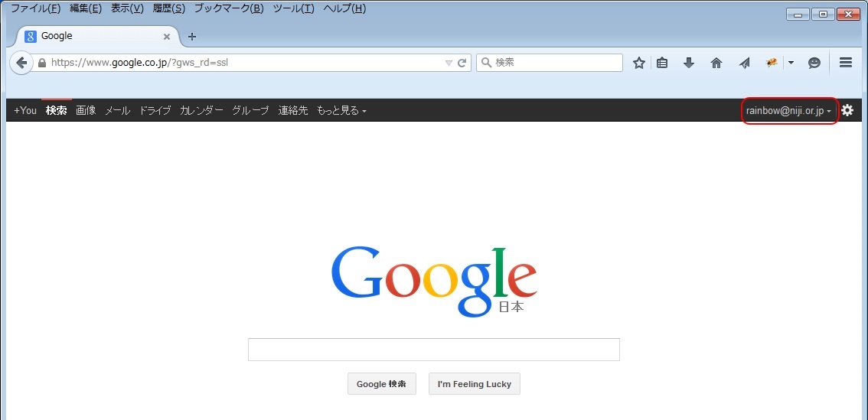Expand the もっと見る dropdown
The image size is (868, 420).
pos(341,111)
